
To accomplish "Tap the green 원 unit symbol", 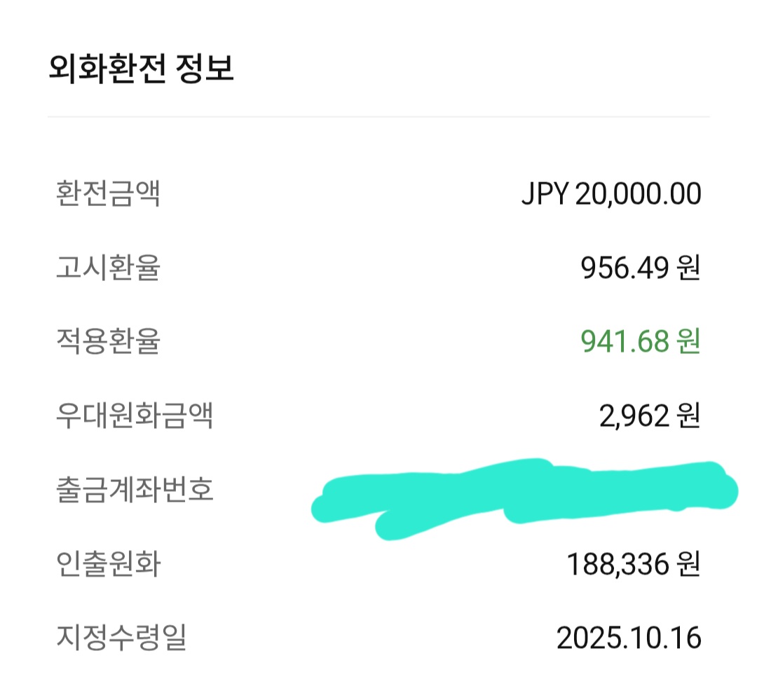I will 688,342.
